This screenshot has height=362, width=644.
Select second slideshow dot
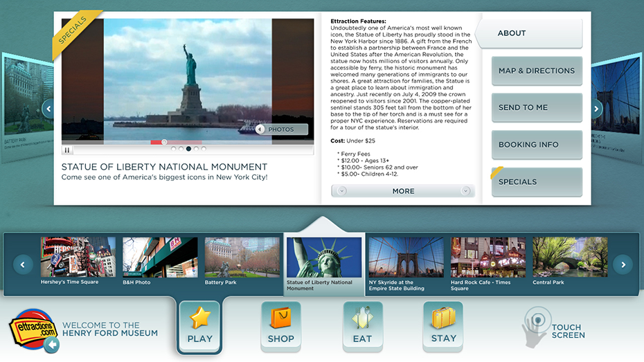pos(181,149)
